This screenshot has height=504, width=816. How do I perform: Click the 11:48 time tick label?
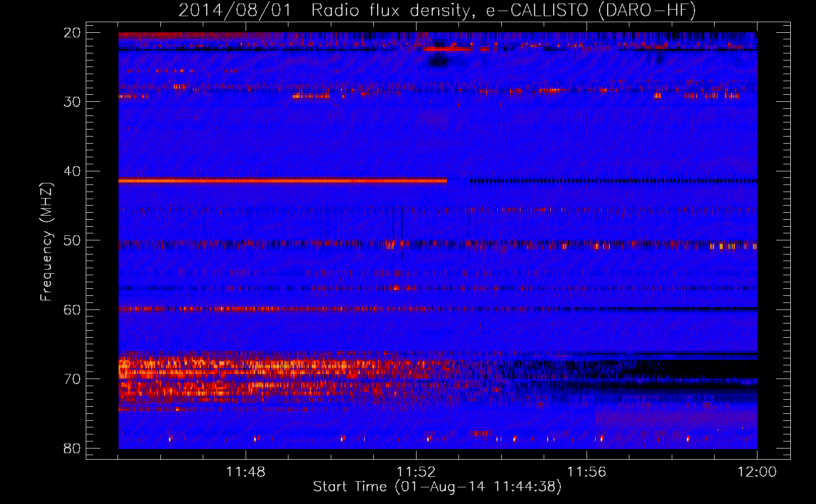click(246, 472)
